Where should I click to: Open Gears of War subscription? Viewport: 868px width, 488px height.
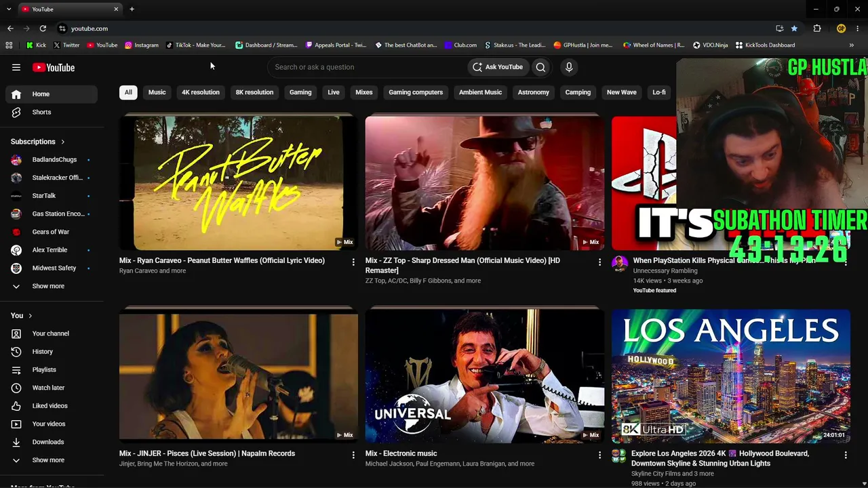coord(52,232)
